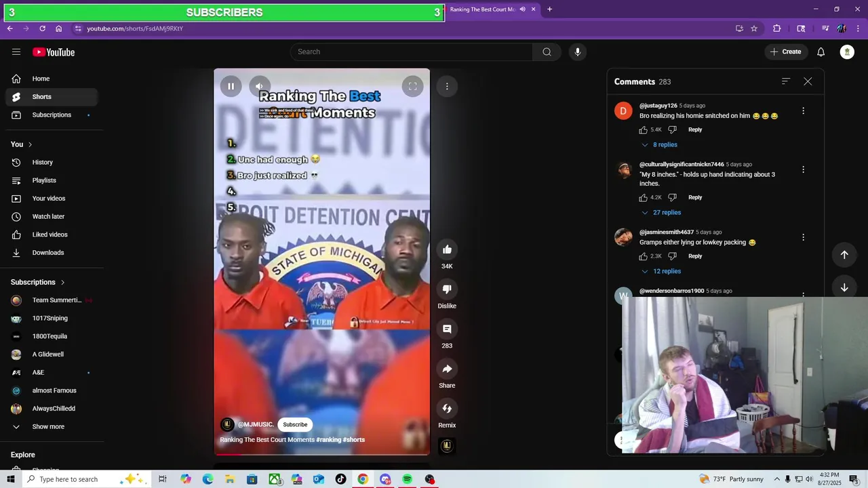Image resolution: width=868 pixels, height=488 pixels.
Task: Open the sound thumbnail below Remix
Action: point(446,445)
